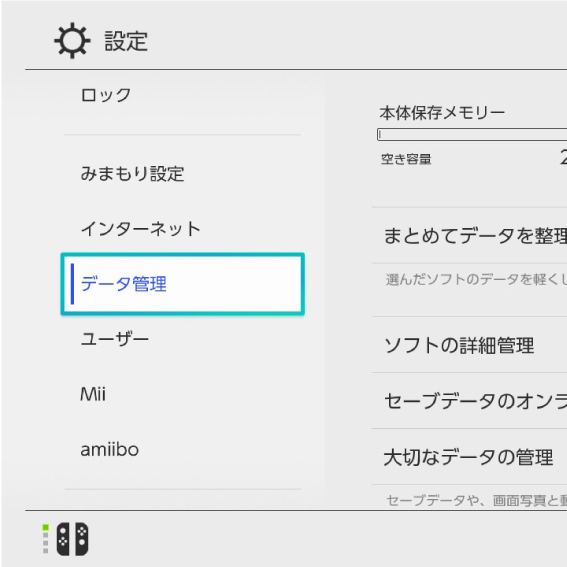This screenshot has width=567, height=567.
Task: Click the セーブデータや、画面写真 description text
Action: pyautogui.click(x=476, y=500)
